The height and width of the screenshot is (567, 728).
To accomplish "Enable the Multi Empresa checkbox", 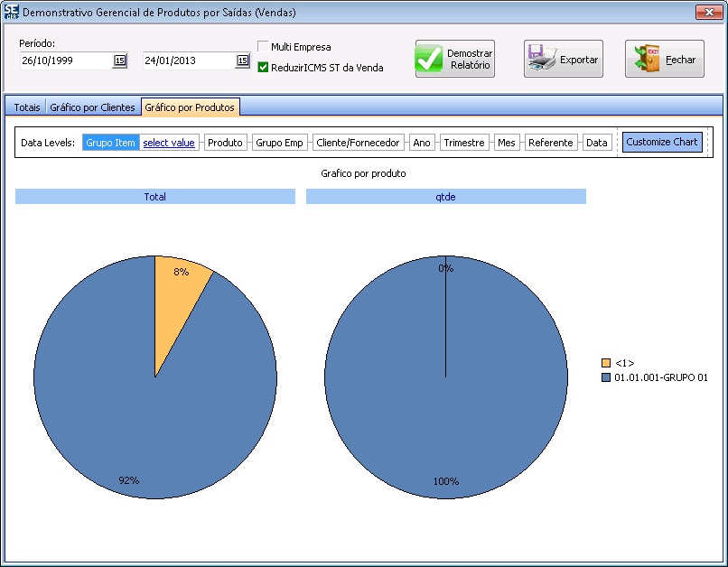I will click(x=263, y=47).
